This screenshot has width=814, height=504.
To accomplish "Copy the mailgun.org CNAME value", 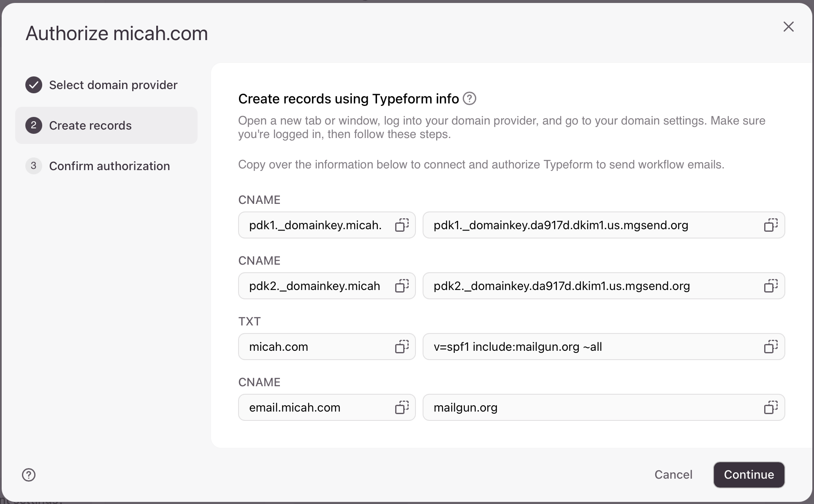I will tap(771, 407).
